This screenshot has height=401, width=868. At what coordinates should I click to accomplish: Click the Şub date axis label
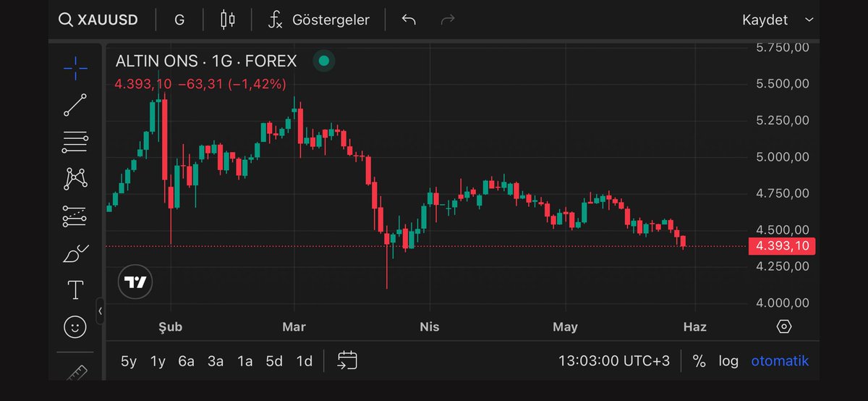tap(170, 326)
